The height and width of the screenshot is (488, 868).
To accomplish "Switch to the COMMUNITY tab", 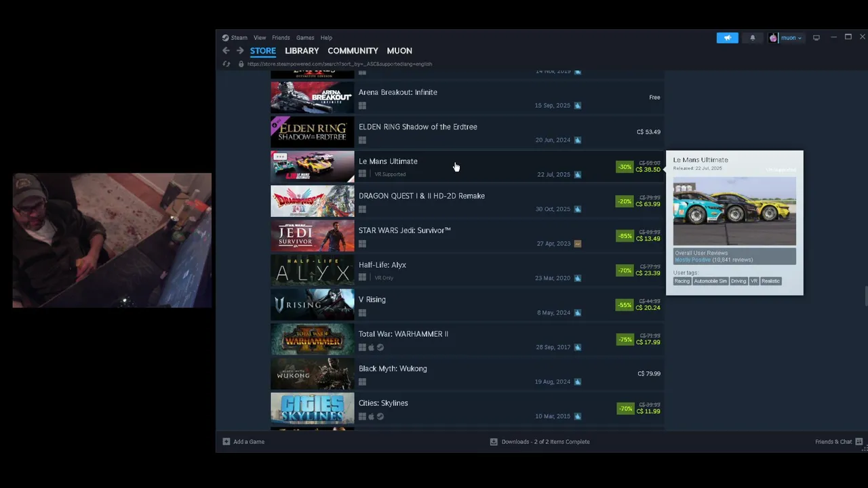I will coord(353,51).
